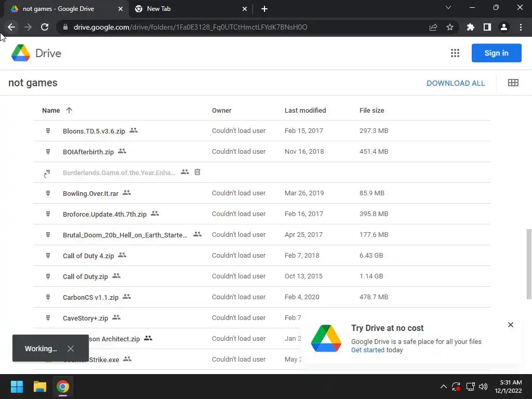Open Chrome three-dot menu
This screenshot has width=532, height=399.
(521, 27)
